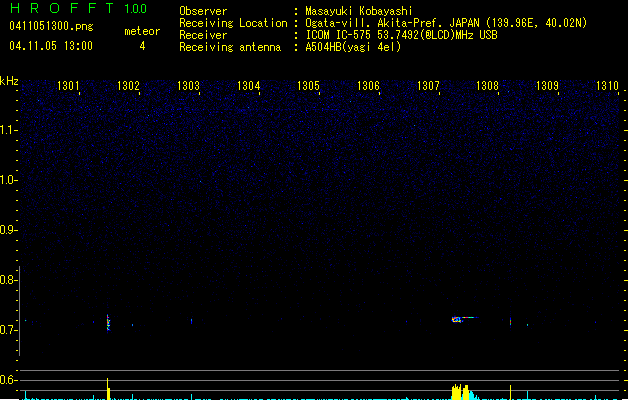Click the Ogata-vill. Akita-Pref. JAPAN location text
Image resolution: width=629 pixels, height=400 pixels.
(446, 23)
